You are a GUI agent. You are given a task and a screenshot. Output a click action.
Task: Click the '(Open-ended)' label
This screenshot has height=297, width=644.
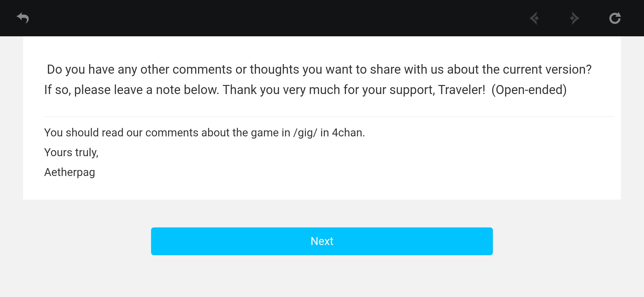(x=529, y=90)
